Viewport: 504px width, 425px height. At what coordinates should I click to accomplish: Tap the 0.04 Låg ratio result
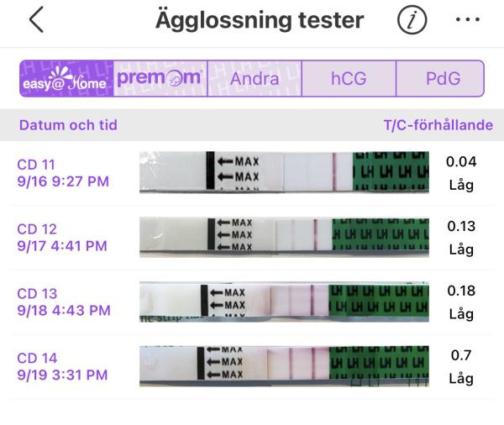tap(461, 173)
